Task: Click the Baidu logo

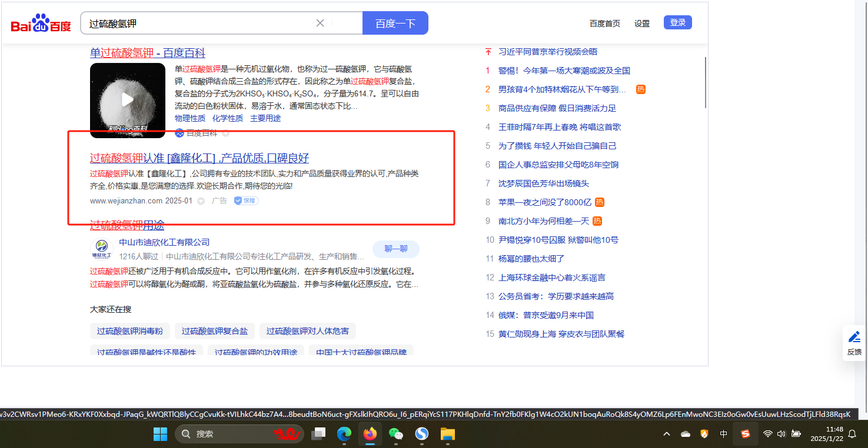Action: [41, 24]
